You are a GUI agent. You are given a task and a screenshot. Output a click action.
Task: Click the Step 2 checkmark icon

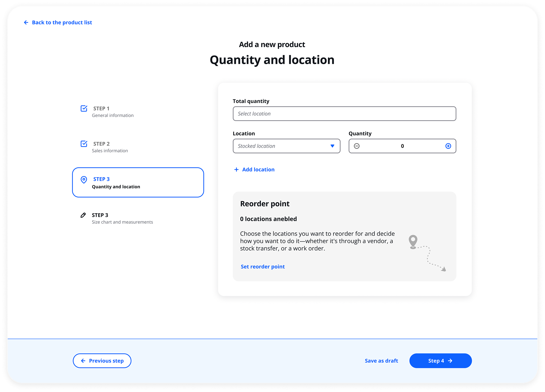click(84, 144)
